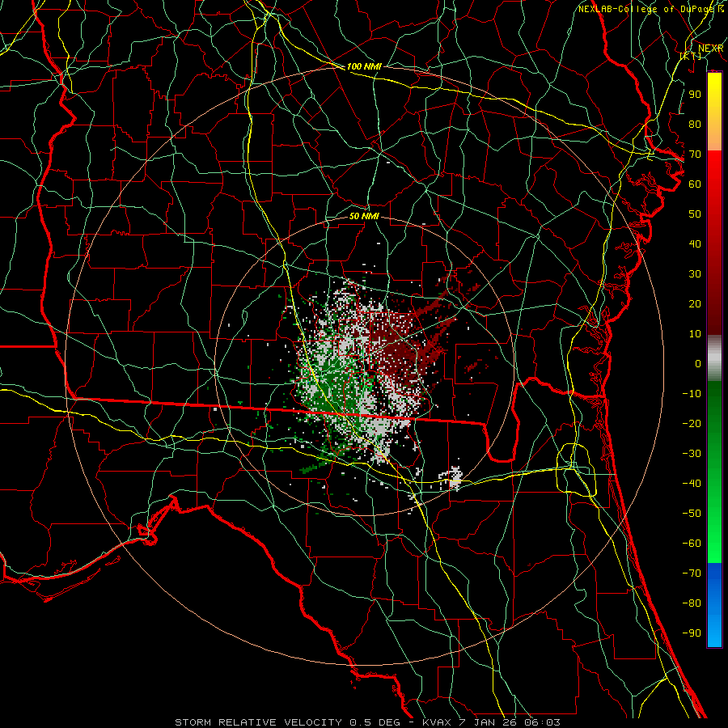Click the Storm Relative Velocity caption text
The width and height of the screenshot is (728, 728).
coord(368,722)
